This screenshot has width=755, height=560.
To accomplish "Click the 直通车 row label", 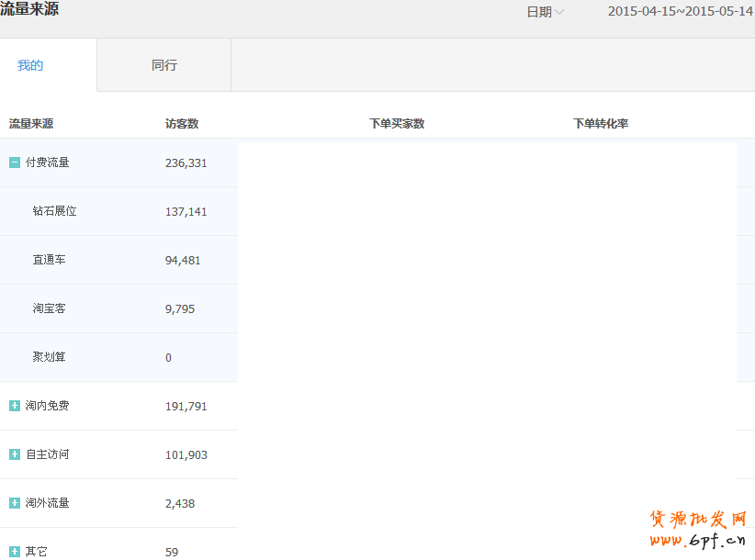I will (x=50, y=260).
